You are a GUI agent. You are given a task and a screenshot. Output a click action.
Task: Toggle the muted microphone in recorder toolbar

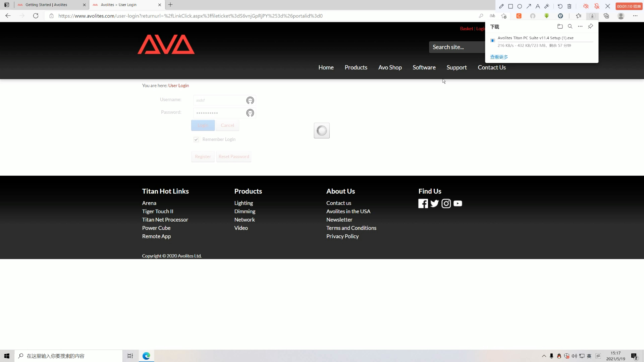pos(597,6)
